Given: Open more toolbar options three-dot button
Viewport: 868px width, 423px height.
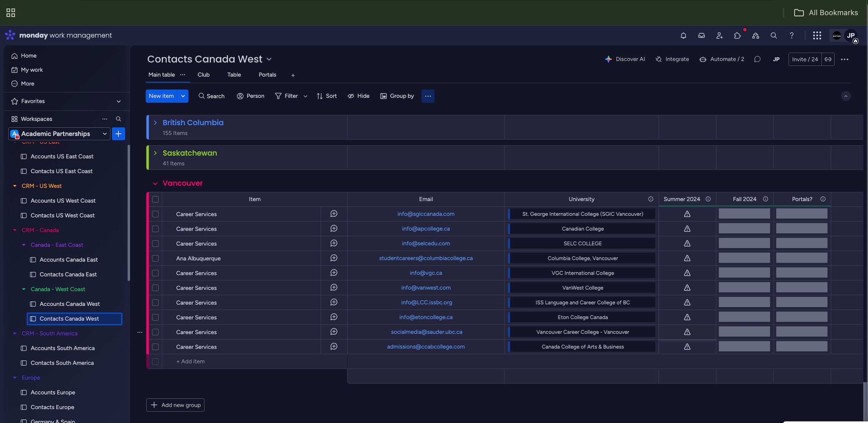Looking at the screenshot, I should (x=428, y=96).
